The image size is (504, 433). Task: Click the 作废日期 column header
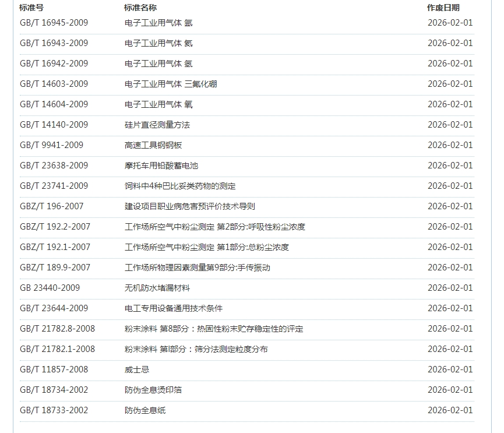point(443,8)
